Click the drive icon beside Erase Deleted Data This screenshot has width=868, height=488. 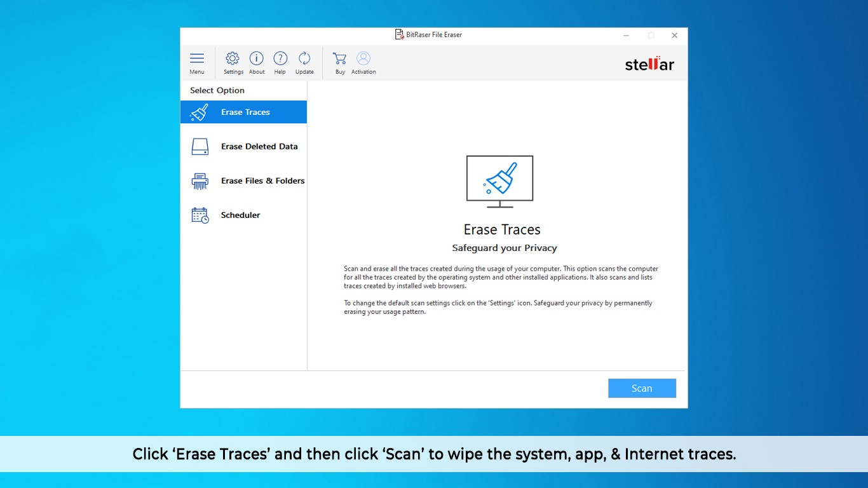(x=200, y=147)
